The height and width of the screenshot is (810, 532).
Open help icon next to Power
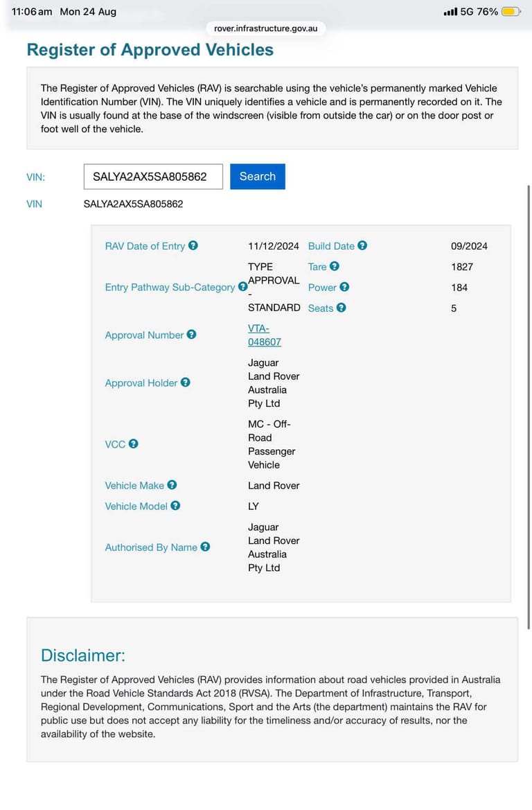pyautogui.click(x=344, y=287)
